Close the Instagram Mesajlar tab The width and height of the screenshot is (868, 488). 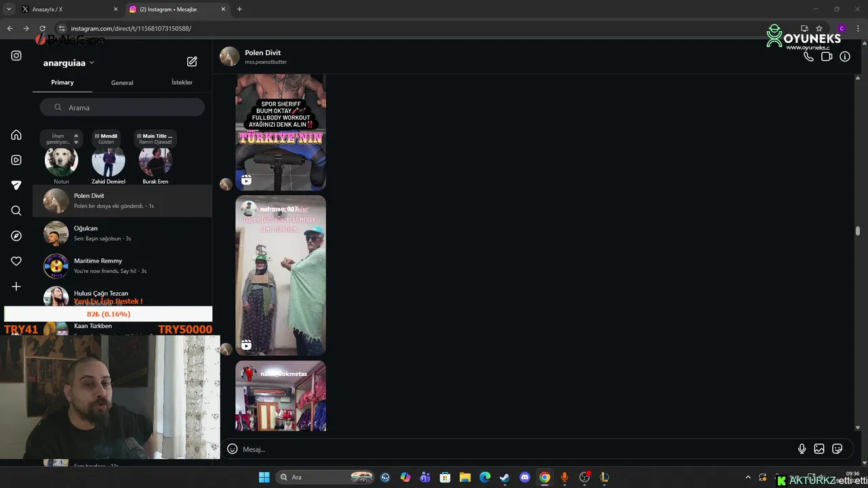pyautogui.click(x=223, y=9)
